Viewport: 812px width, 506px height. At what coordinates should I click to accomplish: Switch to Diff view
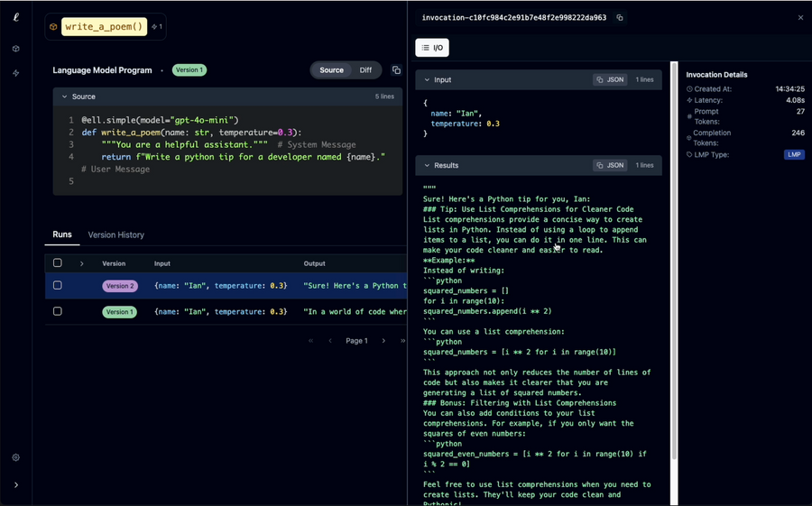point(365,70)
